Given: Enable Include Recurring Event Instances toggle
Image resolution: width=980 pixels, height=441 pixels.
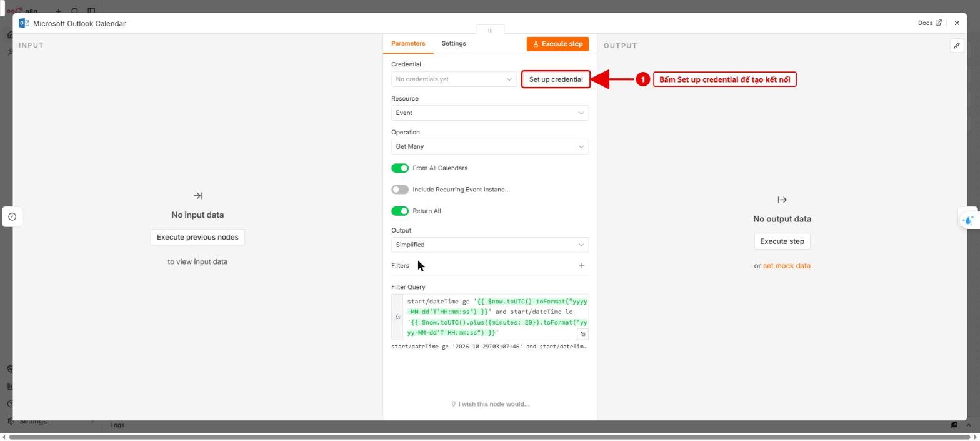Looking at the screenshot, I should (400, 190).
